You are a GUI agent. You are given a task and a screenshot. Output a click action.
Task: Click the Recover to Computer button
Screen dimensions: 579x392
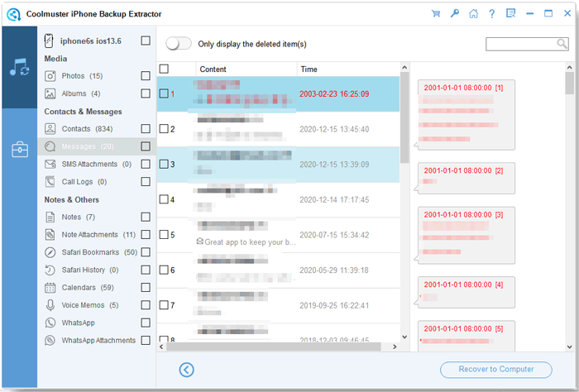(496, 370)
